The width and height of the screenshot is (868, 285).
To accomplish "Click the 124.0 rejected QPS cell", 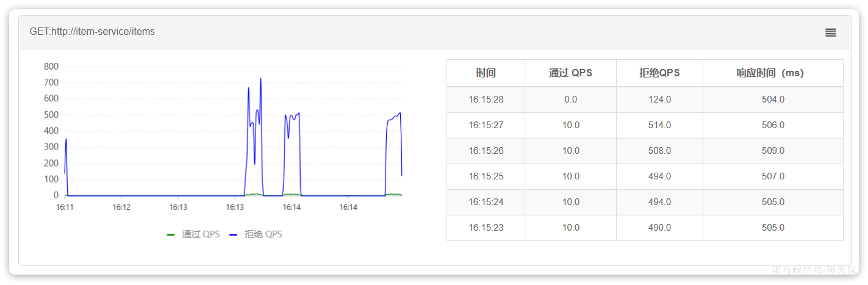I will coord(659,99).
